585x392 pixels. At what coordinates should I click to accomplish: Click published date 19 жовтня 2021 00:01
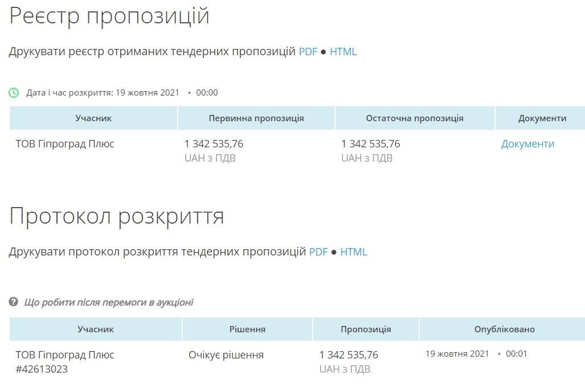pyautogui.click(x=476, y=354)
